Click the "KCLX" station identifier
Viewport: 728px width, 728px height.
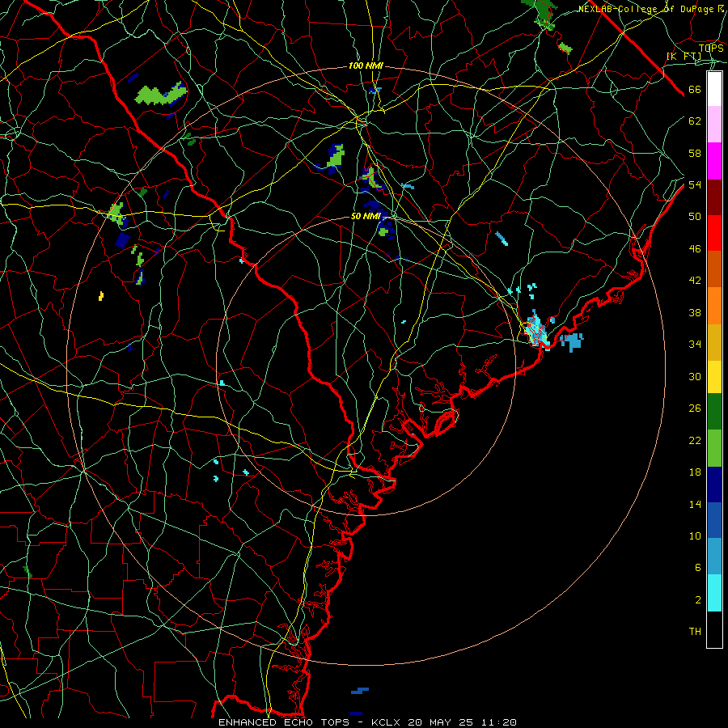[x=387, y=722]
